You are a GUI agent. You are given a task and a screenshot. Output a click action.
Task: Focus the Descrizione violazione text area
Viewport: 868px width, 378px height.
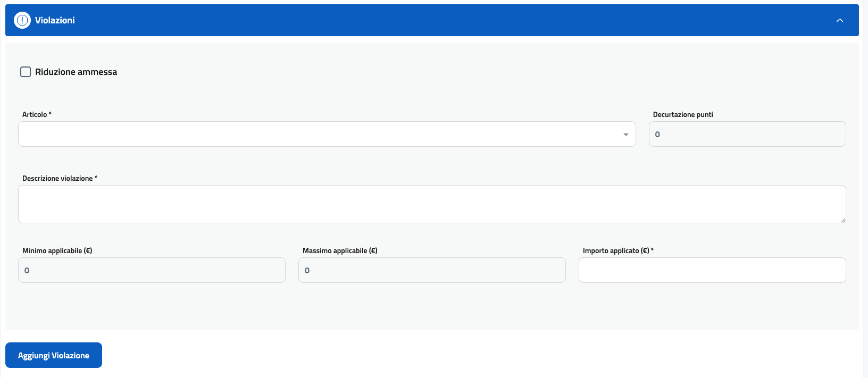tap(431, 204)
